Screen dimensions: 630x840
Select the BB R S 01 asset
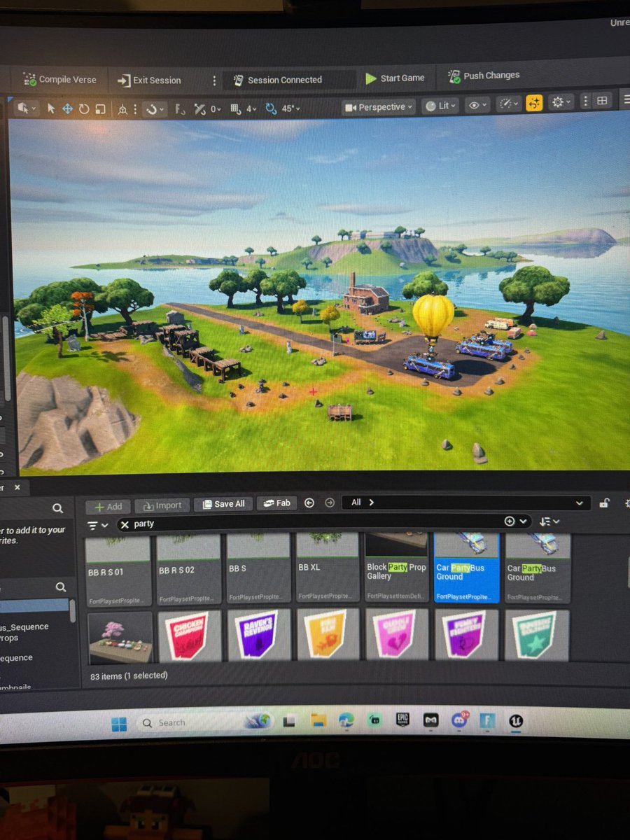pos(119,570)
